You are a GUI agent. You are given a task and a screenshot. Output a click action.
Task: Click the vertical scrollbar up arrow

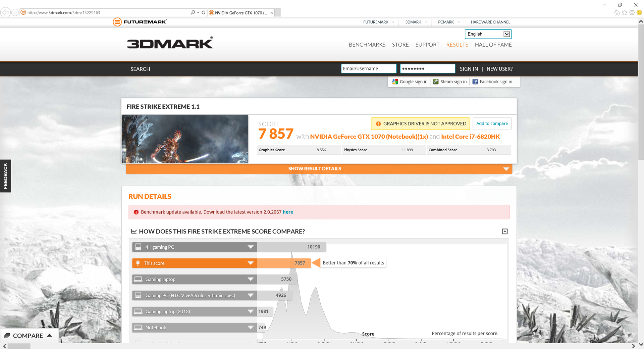[x=641, y=21]
